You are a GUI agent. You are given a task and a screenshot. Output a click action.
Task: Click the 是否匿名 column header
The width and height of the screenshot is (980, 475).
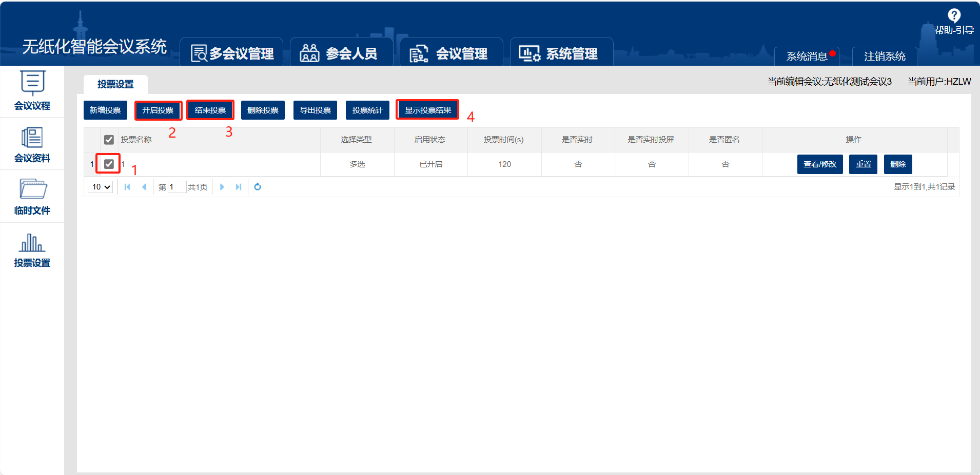(724, 140)
